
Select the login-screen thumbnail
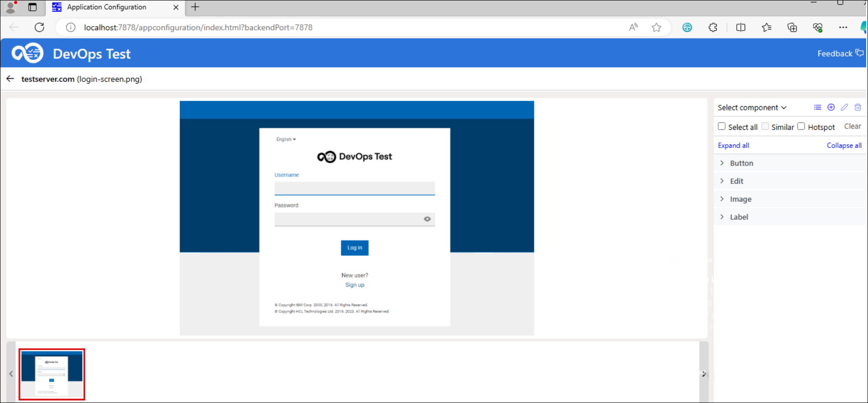coord(52,374)
